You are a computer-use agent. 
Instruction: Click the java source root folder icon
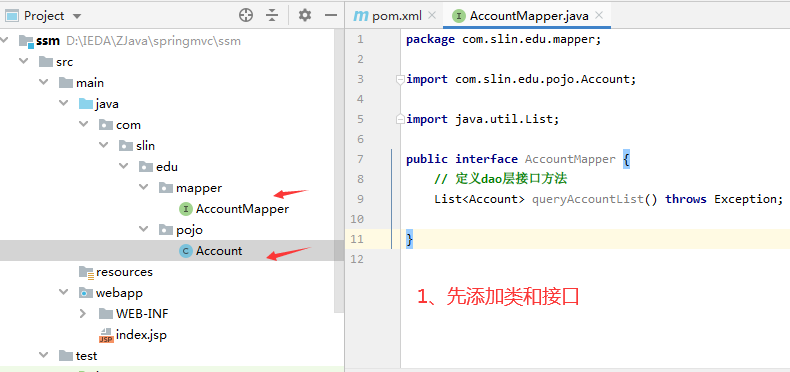(86, 104)
